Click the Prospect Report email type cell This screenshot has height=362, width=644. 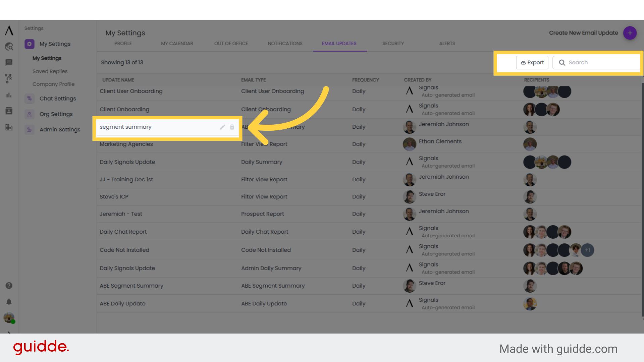point(262,214)
